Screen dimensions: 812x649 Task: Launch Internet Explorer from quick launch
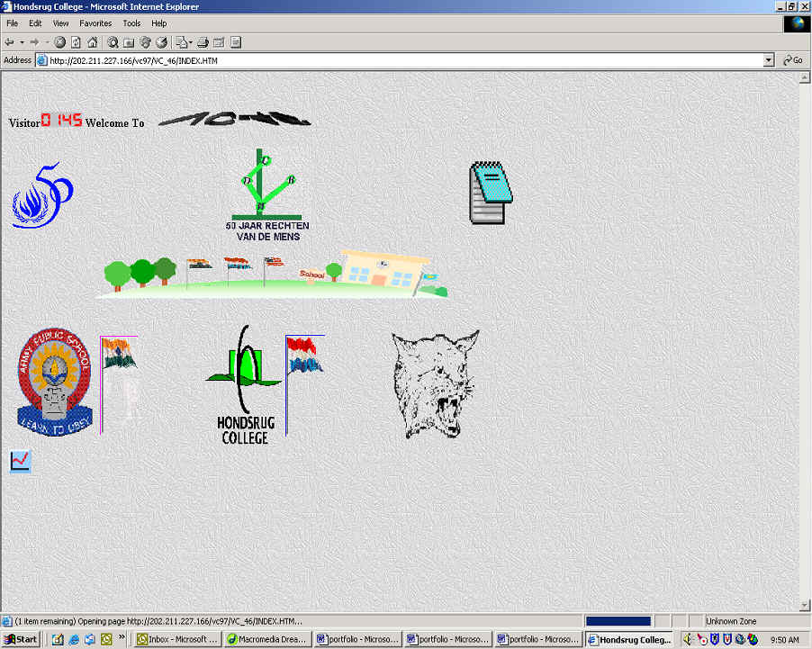(x=74, y=639)
